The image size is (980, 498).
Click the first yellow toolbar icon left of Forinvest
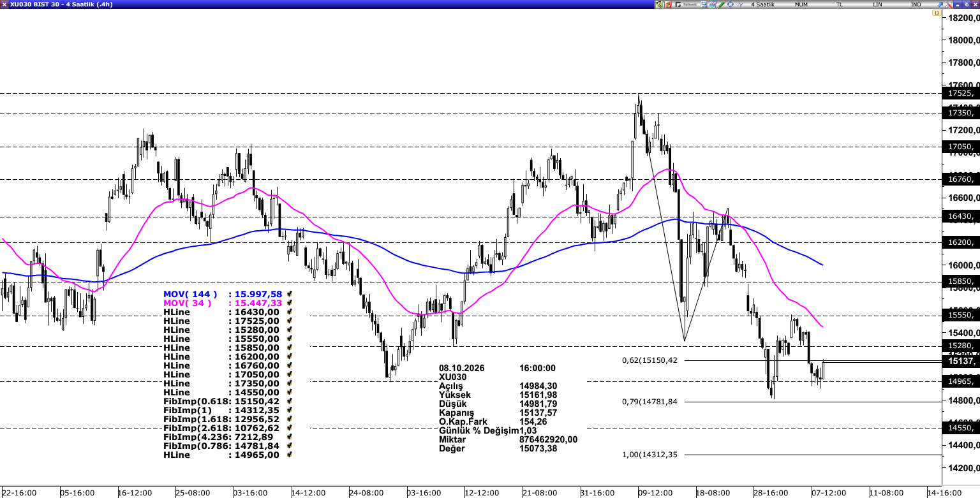659,4
